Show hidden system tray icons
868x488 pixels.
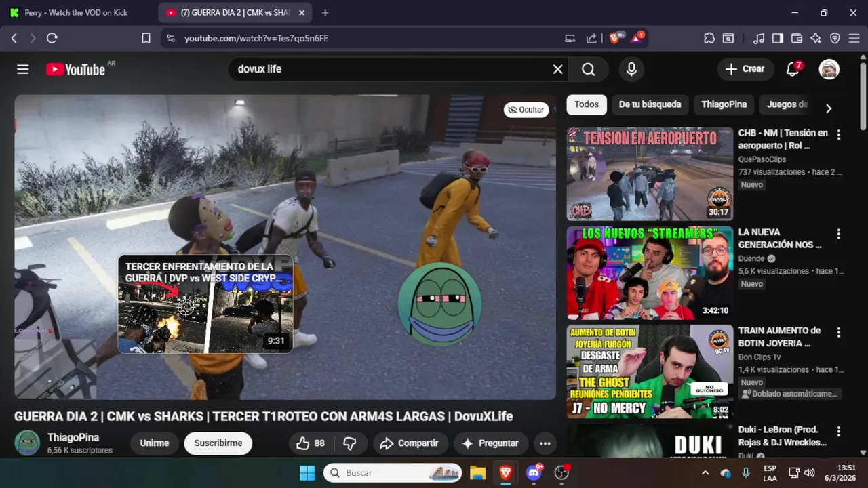[x=705, y=472]
